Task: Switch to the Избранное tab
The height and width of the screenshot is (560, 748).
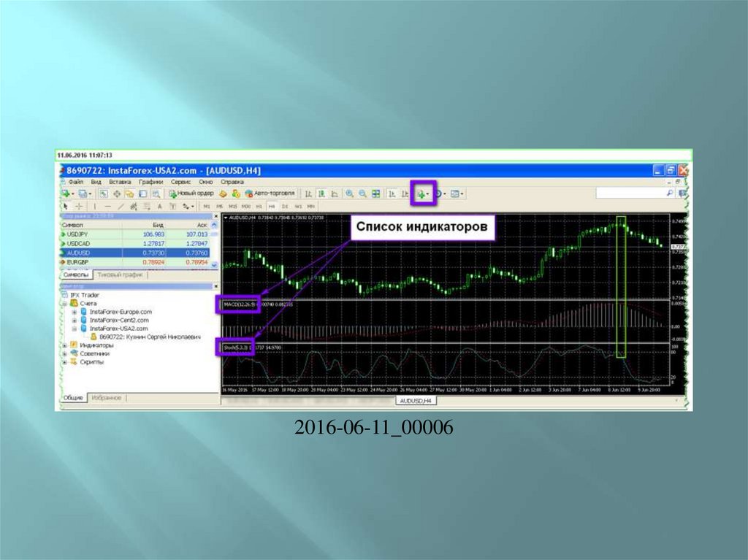Action: [107, 398]
